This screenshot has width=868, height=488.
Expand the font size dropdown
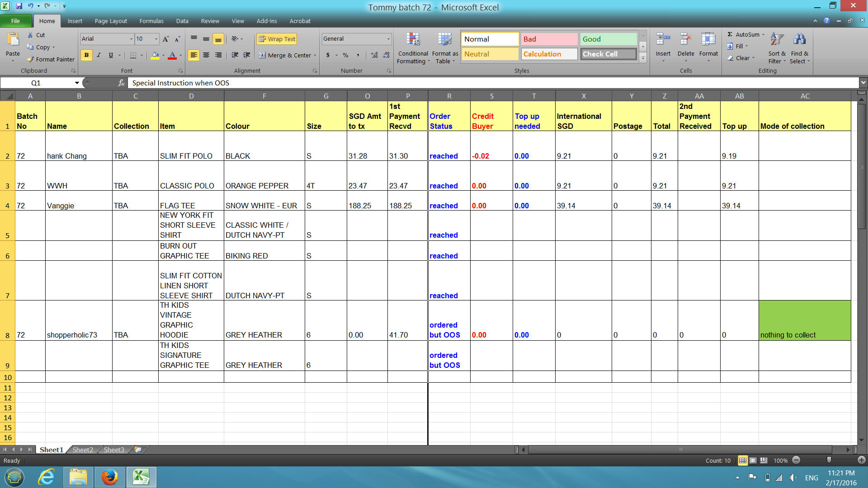(x=156, y=39)
